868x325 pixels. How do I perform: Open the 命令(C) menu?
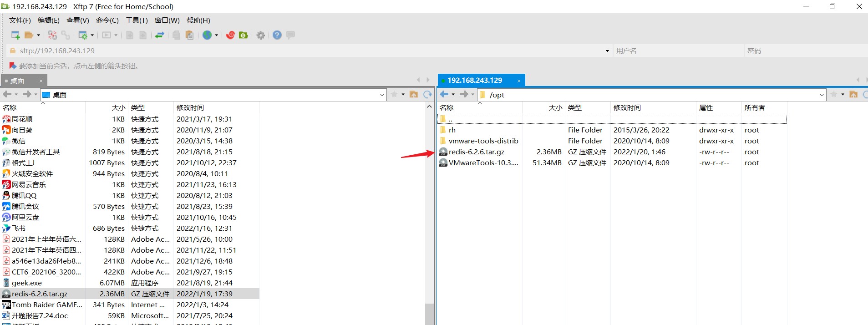click(107, 20)
